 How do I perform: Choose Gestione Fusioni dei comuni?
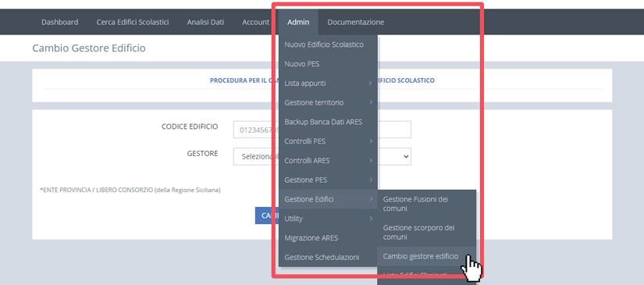(426, 204)
